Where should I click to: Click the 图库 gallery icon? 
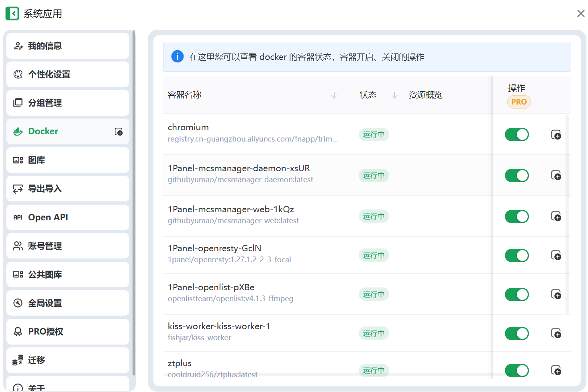18,160
